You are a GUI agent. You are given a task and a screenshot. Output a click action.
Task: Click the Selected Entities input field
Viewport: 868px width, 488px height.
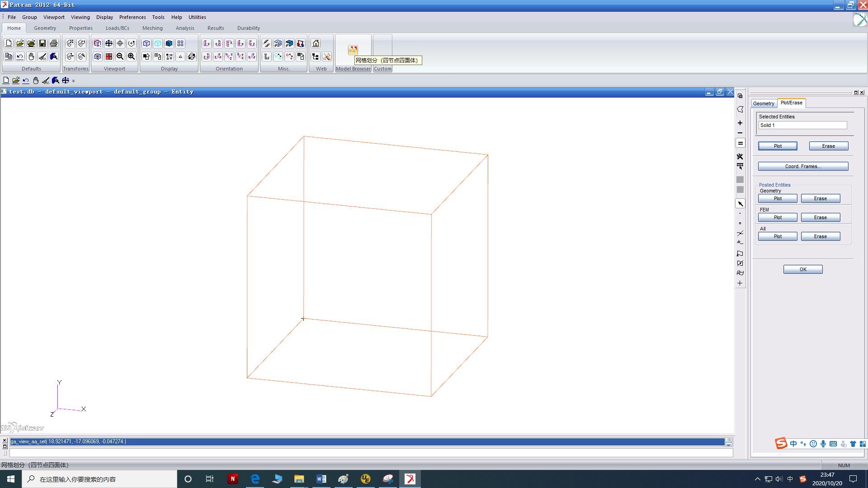(x=802, y=125)
